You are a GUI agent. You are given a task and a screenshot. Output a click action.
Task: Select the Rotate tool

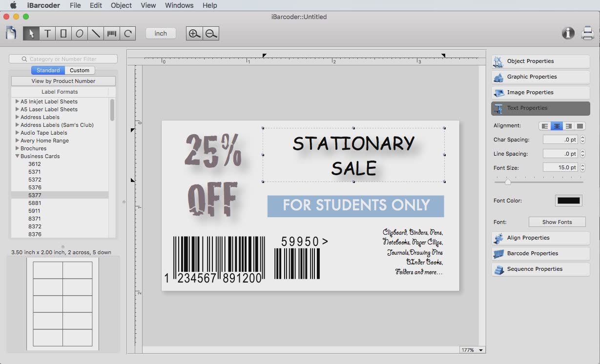pyautogui.click(x=127, y=33)
